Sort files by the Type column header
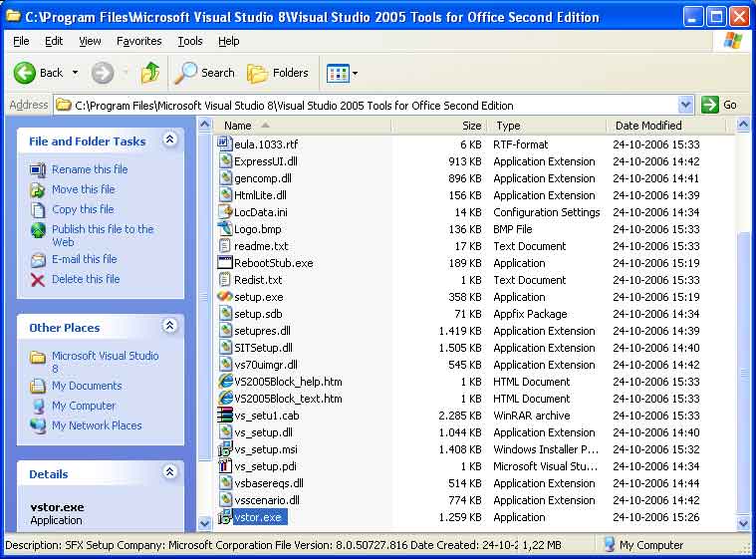The image size is (756, 559). (547, 126)
